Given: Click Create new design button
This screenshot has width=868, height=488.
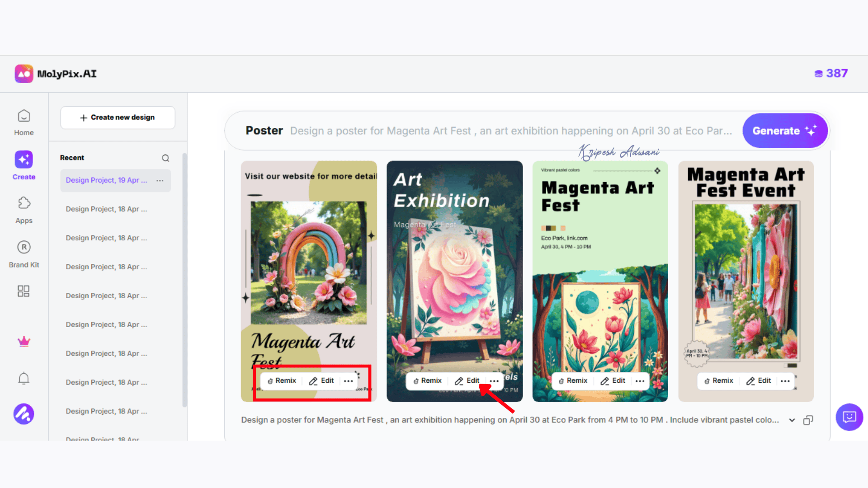Looking at the screenshot, I should point(118,117).
